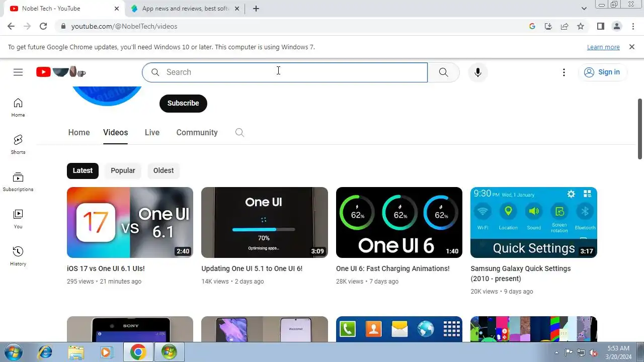Click the Learn more link
This screenshot has height=362, width=644.
point(603,47)
